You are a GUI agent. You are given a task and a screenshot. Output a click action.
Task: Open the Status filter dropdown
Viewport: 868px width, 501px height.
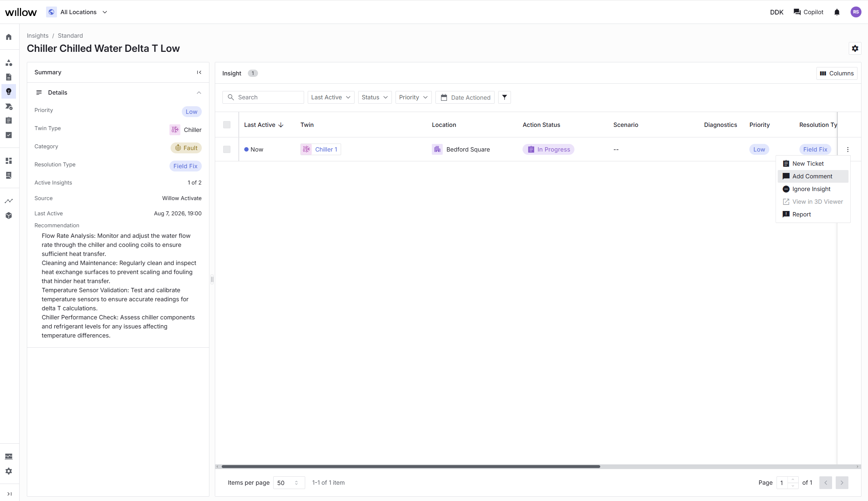click(375, 97)
